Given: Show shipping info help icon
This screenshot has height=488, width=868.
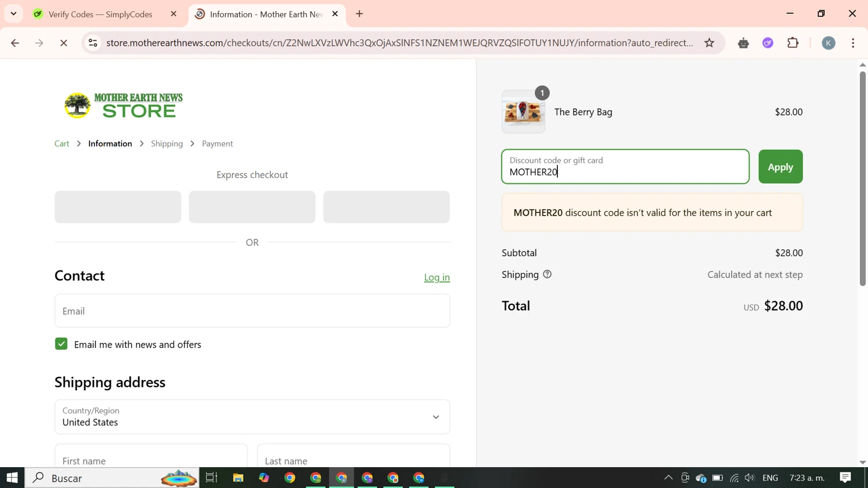Looking at the screenshot, I should point(547,275).
